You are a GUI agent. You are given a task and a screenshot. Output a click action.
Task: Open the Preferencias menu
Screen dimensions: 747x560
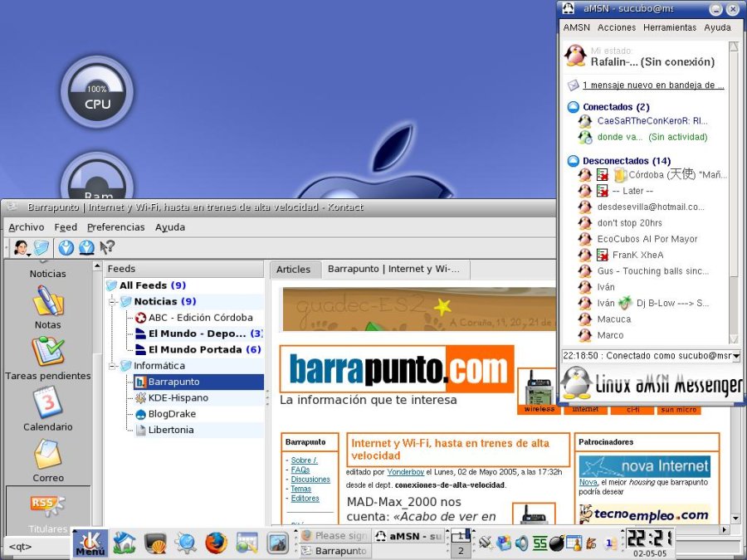tap(115, 227)
